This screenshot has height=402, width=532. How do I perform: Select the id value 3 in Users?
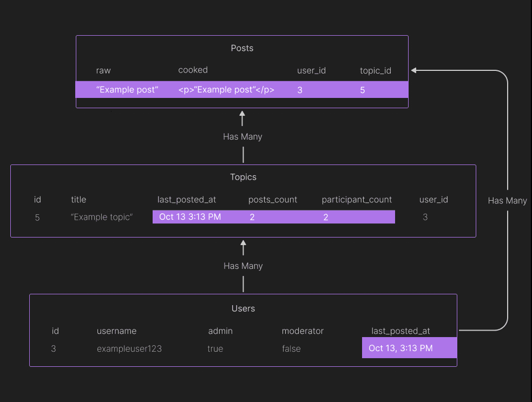pos(53,349)
